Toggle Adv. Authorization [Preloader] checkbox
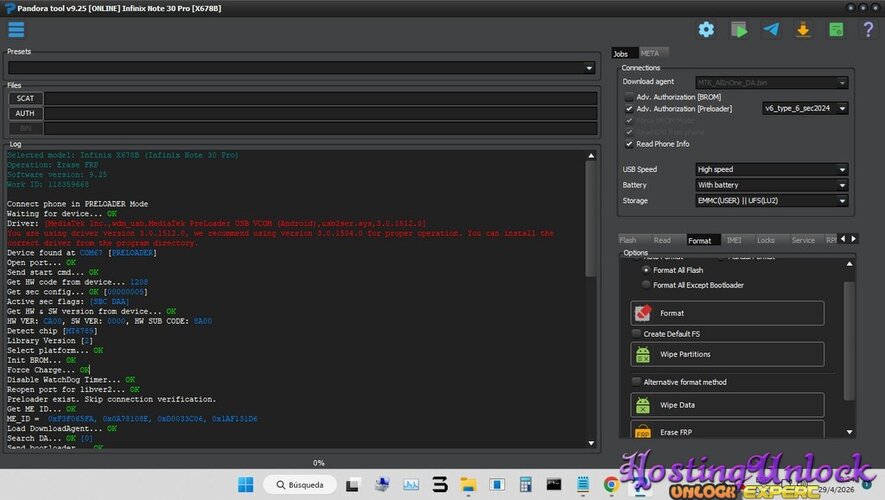This screenshot has width=885, height=500. pyautogui.click(x=629, y=109)
